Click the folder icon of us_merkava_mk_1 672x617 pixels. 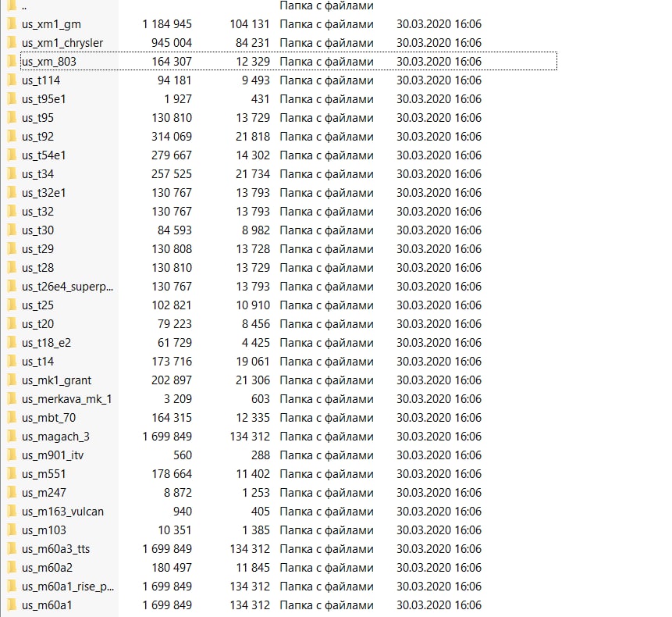pos(12,399)
